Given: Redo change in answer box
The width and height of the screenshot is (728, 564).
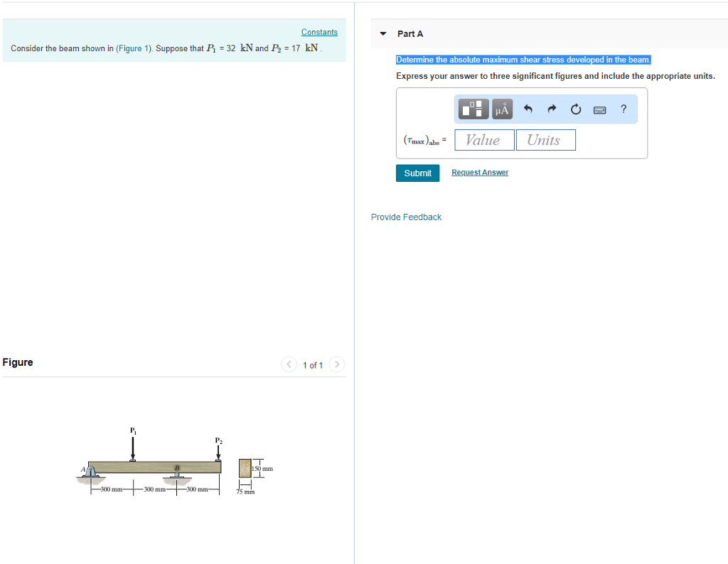Looking at the screenshot, I should [x=551, y=108].
